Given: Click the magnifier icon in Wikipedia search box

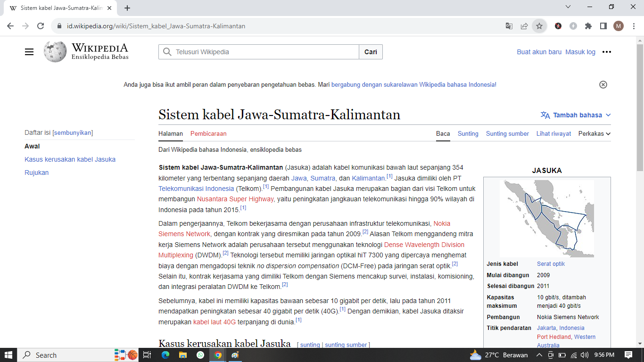Looking at the screenshot, I should click(167, 52).
